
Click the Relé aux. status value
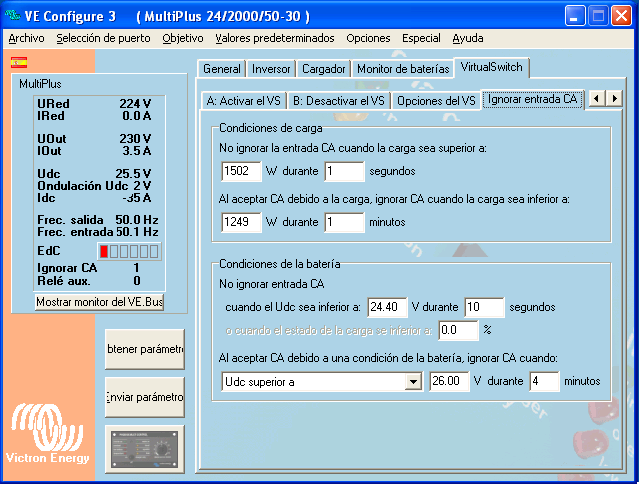[x=137, y=281]
